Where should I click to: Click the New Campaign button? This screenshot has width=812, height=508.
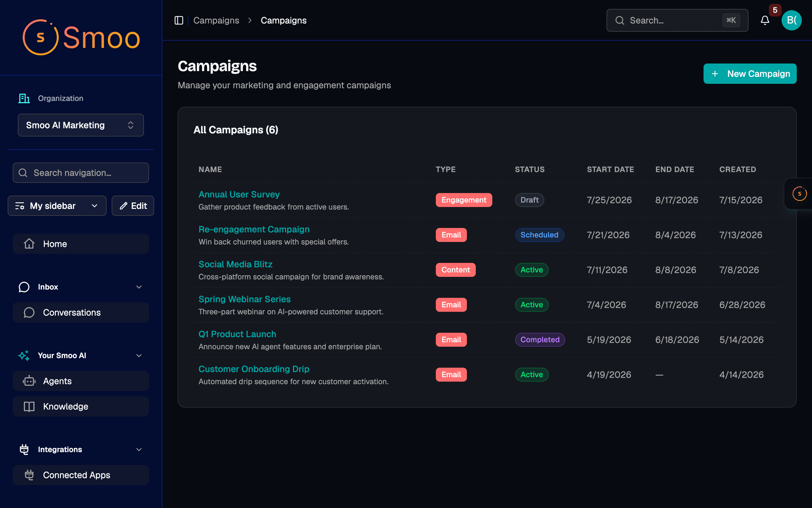[750, 74]
